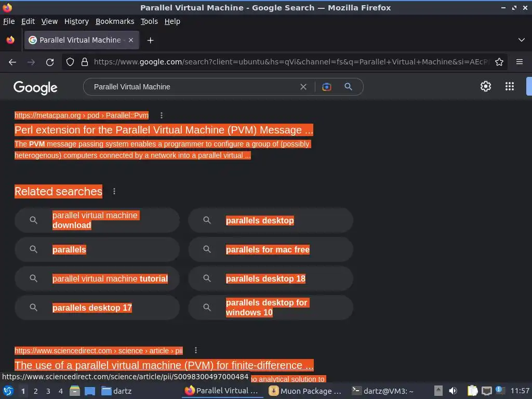The height and width of the screenshot is (399, 532).
Task: Select the related search 'parallels'
Action: (97, 249)
